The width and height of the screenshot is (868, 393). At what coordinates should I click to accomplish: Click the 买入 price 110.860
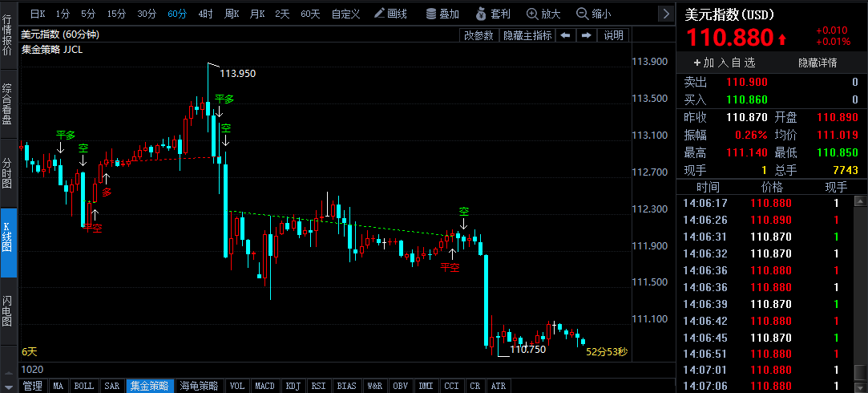coord(747,99)
